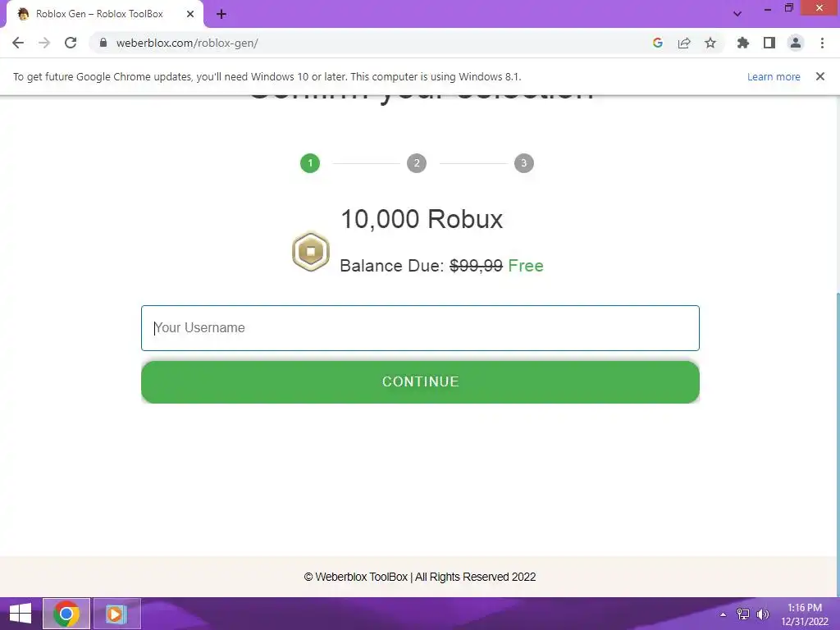Click the volume speaker icon in tray
The width and height of the screenshot is (840, 630).
762,614
